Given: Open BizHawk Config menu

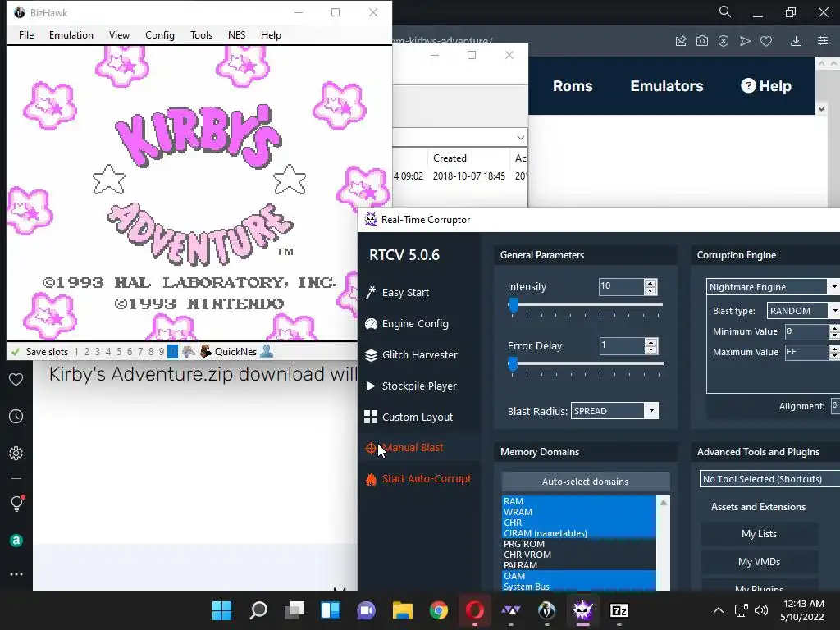Looking at the screenshot, I should pyautogui.click(x=160, y=34).
